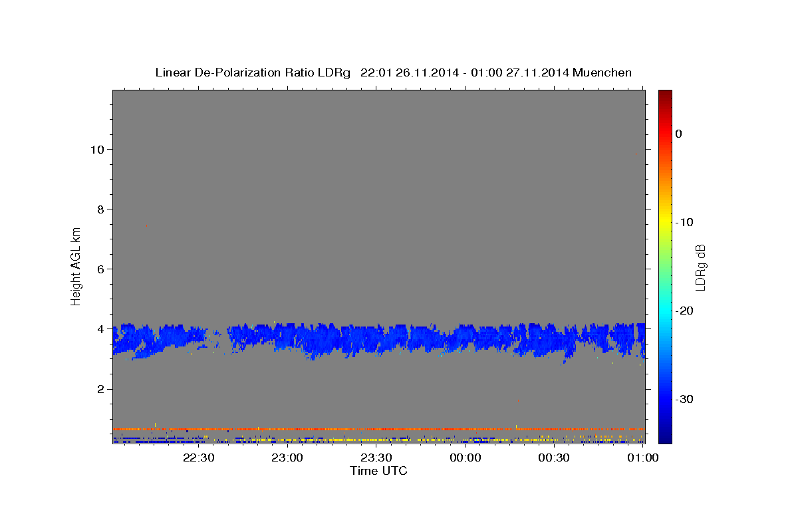This screenshot has width=798, height=532.
Task: Click the colorbar value 0
Action: pyautogui.click(x=679, y=134)
